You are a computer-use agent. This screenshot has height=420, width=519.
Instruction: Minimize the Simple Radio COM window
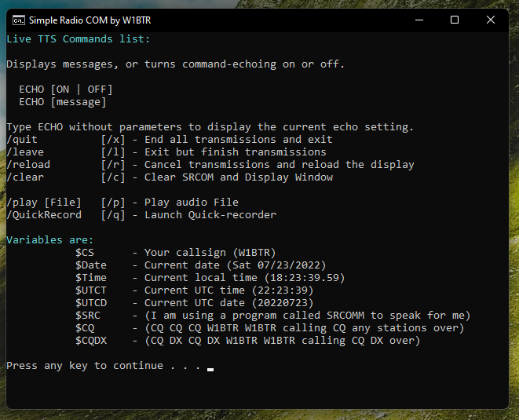tap(419, 20)
